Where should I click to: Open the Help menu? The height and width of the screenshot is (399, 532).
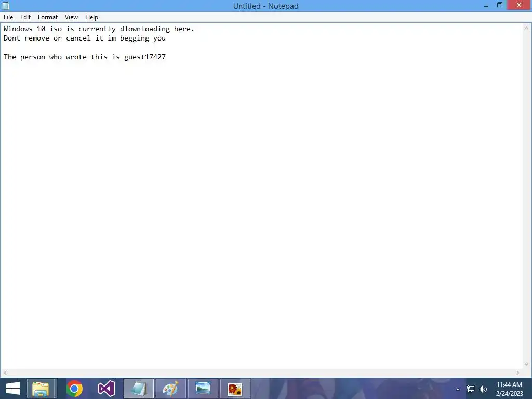[91, 17]
